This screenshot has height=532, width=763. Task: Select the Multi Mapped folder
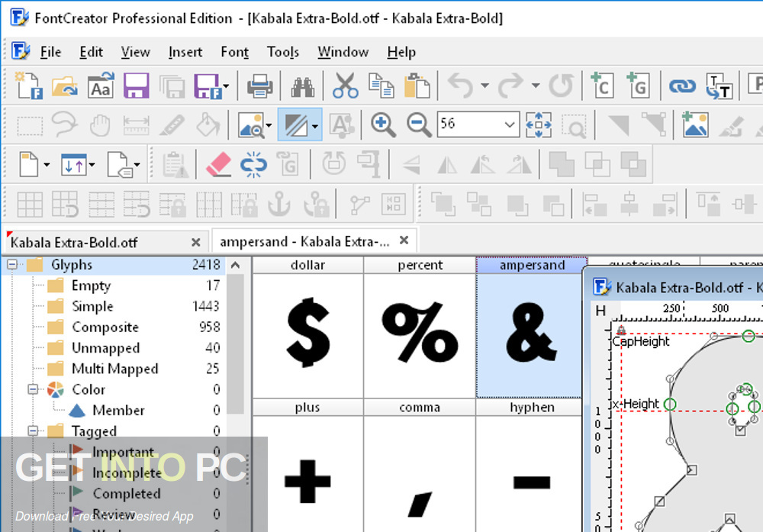[115, 369]
